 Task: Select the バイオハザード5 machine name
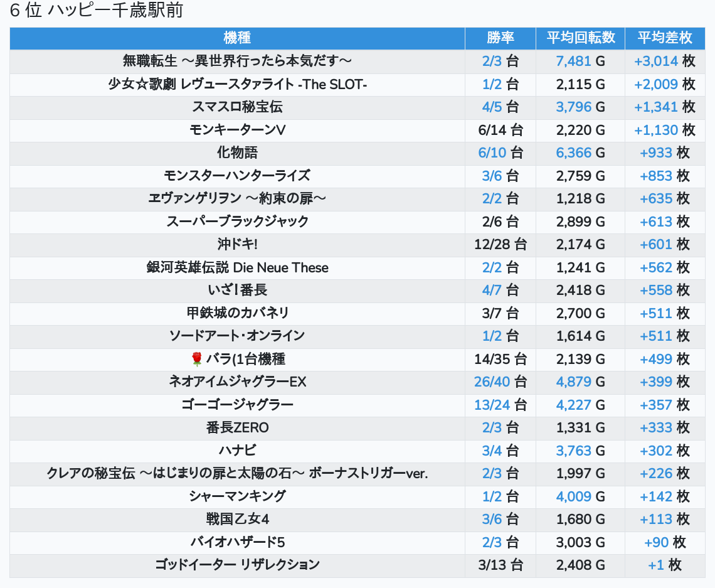coord(237,542)
